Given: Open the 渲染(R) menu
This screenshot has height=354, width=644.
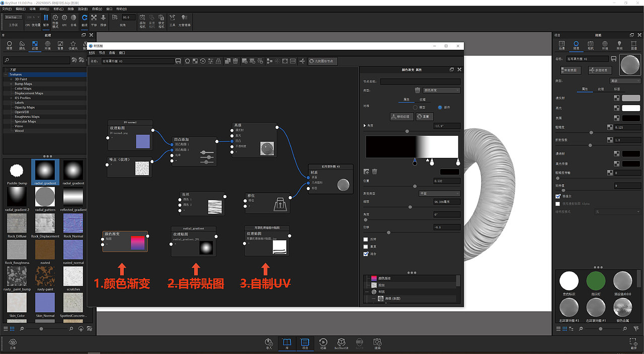Looking at the screenshot, I should (83, 9).
